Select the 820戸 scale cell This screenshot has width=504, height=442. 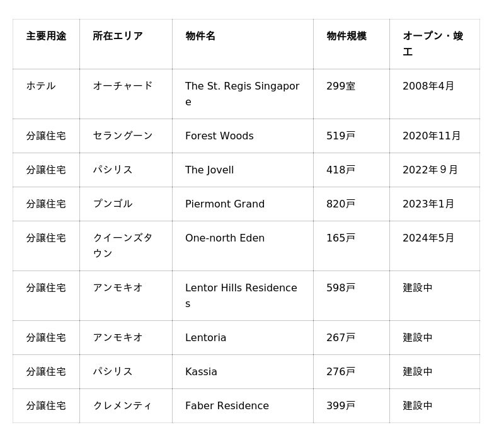coord(341,204)
